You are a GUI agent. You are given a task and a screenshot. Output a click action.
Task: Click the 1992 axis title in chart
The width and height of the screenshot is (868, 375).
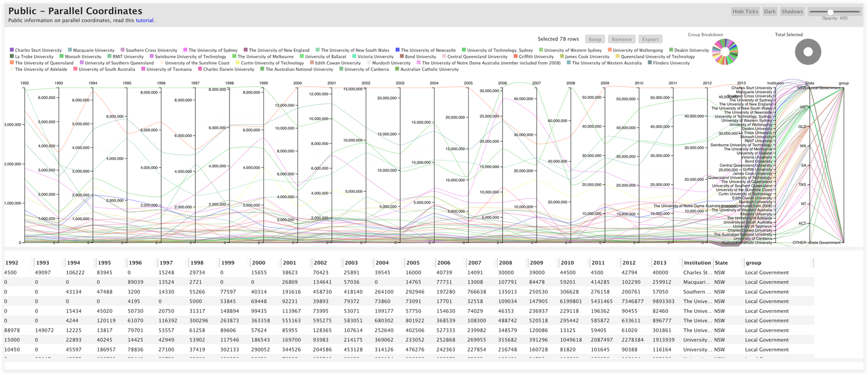[x=25, y=83]
